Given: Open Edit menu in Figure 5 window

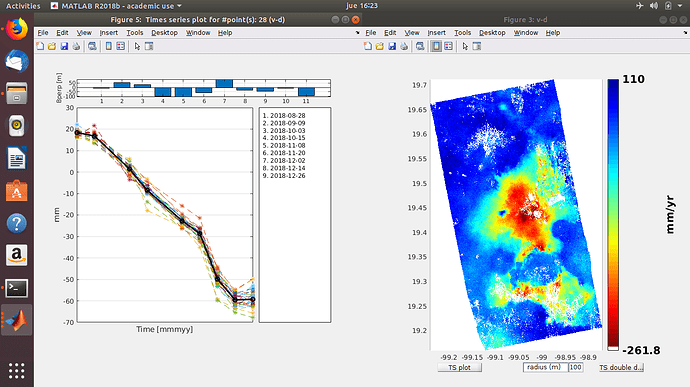Looking at the screenshot, I should (x=62, y=33).
